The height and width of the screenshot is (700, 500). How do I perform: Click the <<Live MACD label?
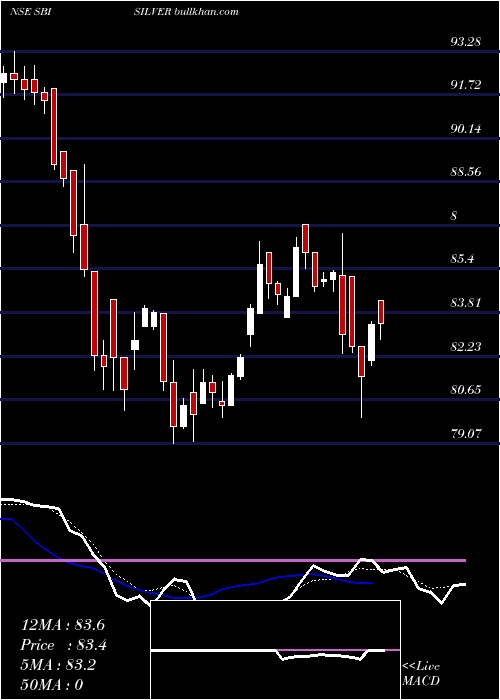point(421,673)
